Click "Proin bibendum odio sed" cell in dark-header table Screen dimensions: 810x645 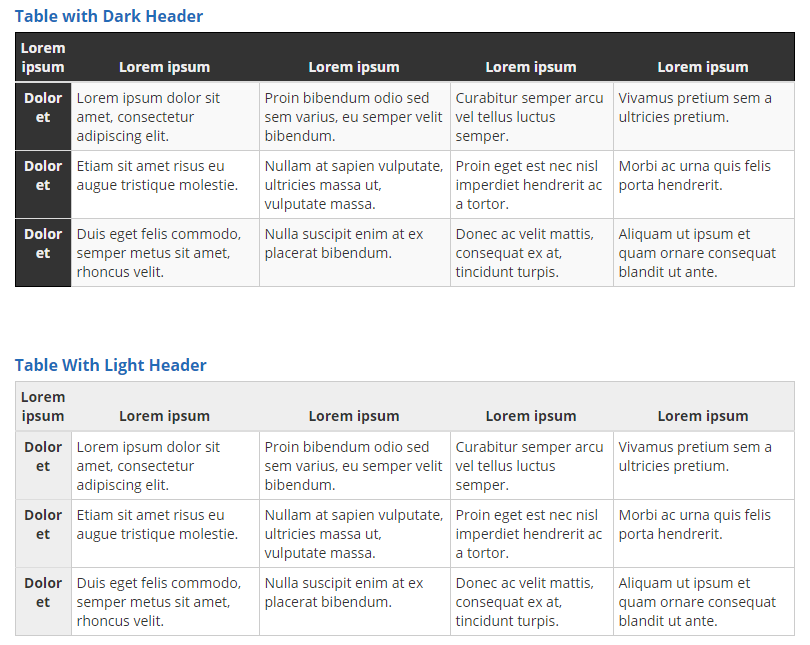click(x=353, y=117)
